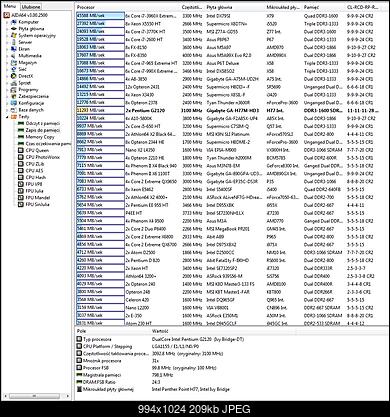Expand the System operacyjny node arrow
Image resolution: width=390 pixels, height=417 pixels.
(x=7, y=35)
